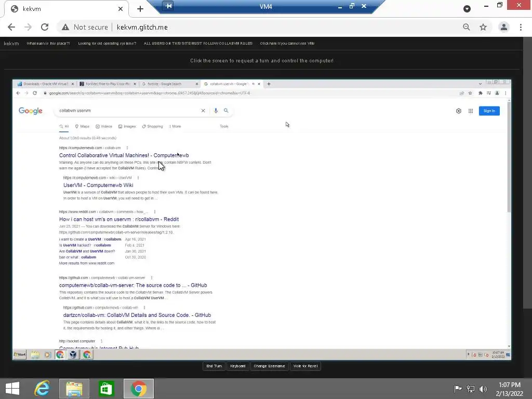Click the blue Sign in button
Screen dimensions: 532x399
point(489,111)
